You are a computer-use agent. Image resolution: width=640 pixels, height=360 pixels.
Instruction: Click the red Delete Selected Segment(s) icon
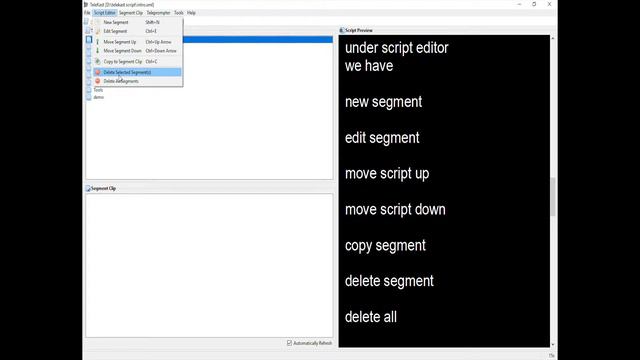coord(98,72)
